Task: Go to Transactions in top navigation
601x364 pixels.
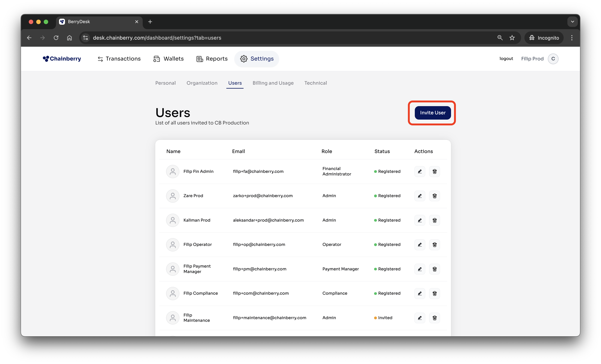Action: pos(119,59)
